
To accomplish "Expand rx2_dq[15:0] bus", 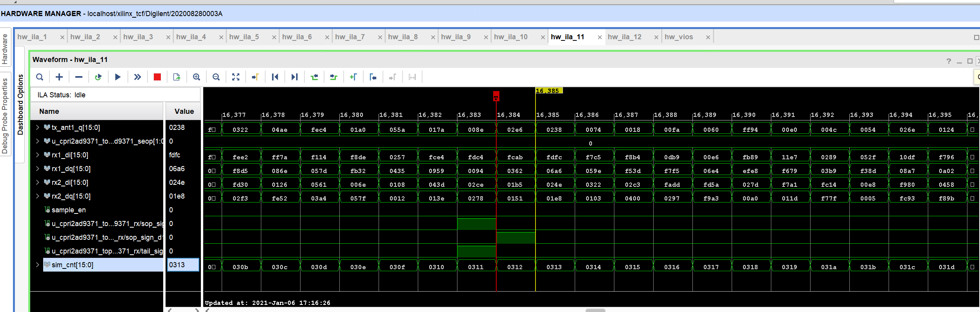I will click(38, 196).
